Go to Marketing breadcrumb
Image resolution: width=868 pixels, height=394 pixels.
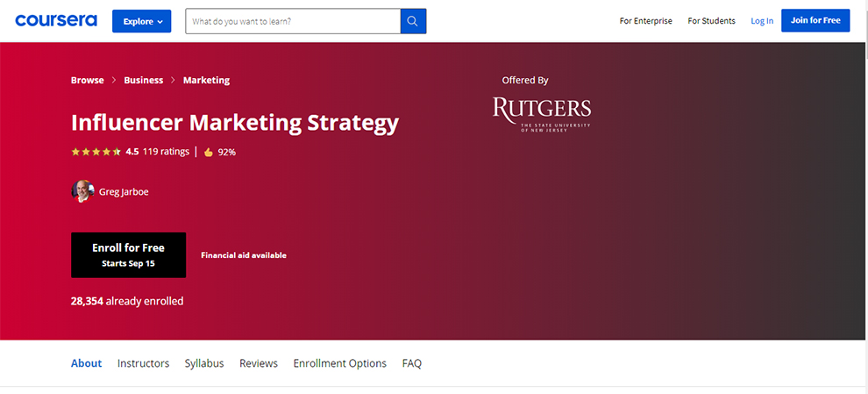(x=207, y=80)
